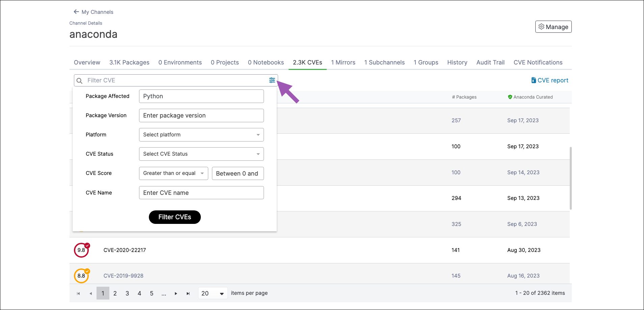Viewport: 644px width, 310px height.
Task: Click the Aug 30, 2023 date cell
Action: tap(524, 250)
